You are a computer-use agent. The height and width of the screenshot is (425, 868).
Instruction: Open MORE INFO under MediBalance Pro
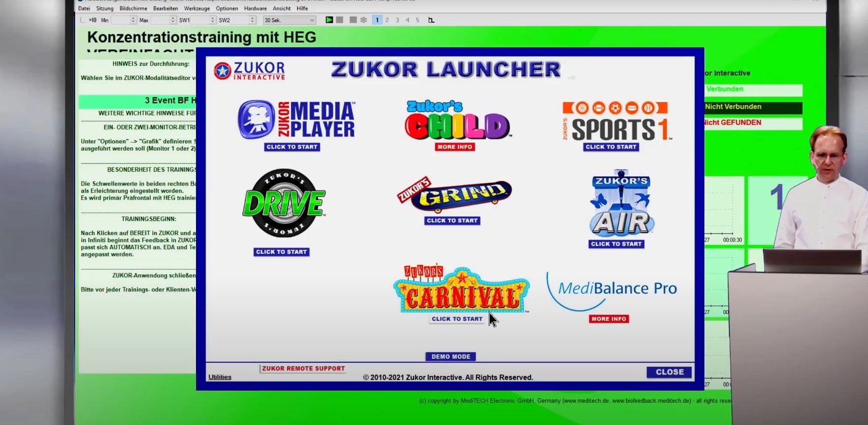(x=609, y=319)
